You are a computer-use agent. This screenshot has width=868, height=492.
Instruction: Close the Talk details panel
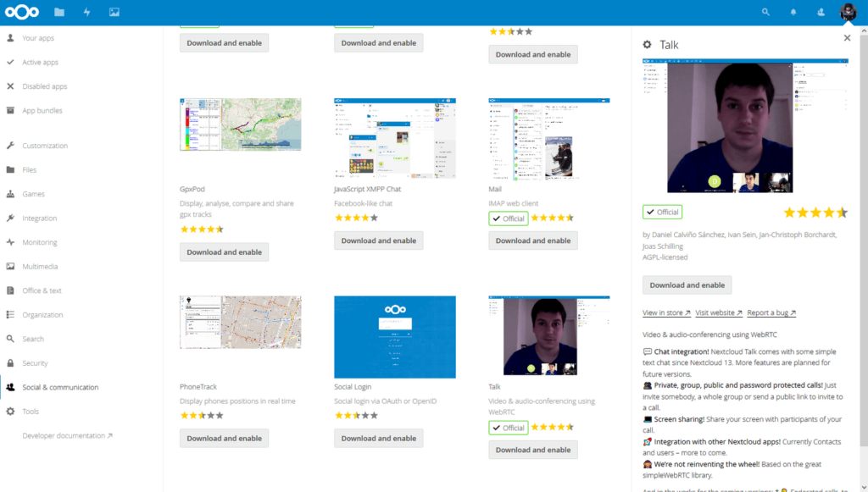pyautogui.click(x=847, y=37)
